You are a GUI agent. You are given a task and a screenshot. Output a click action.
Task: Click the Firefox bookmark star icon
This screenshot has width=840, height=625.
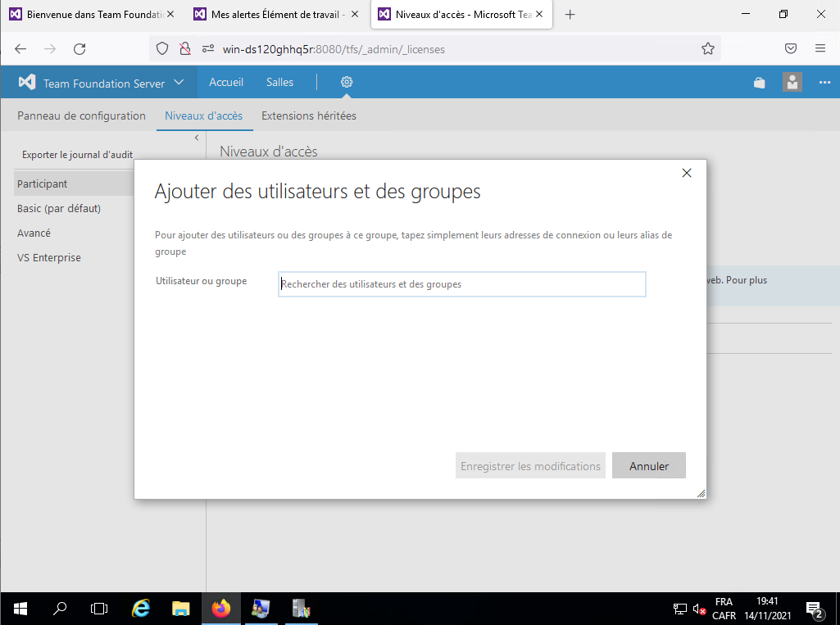(708, 49)
